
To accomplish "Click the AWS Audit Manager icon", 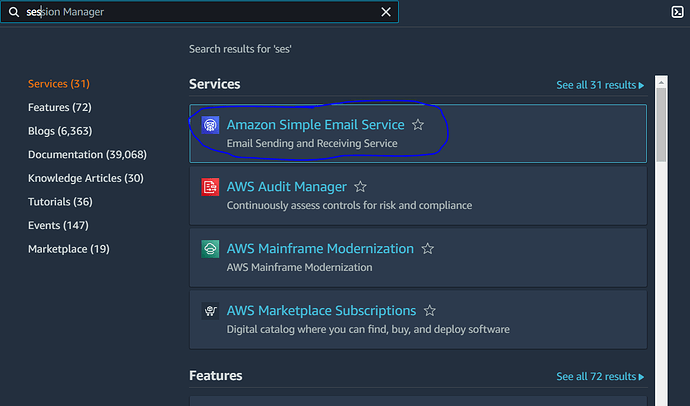I will pyautogui.click(x=210, y=187).
